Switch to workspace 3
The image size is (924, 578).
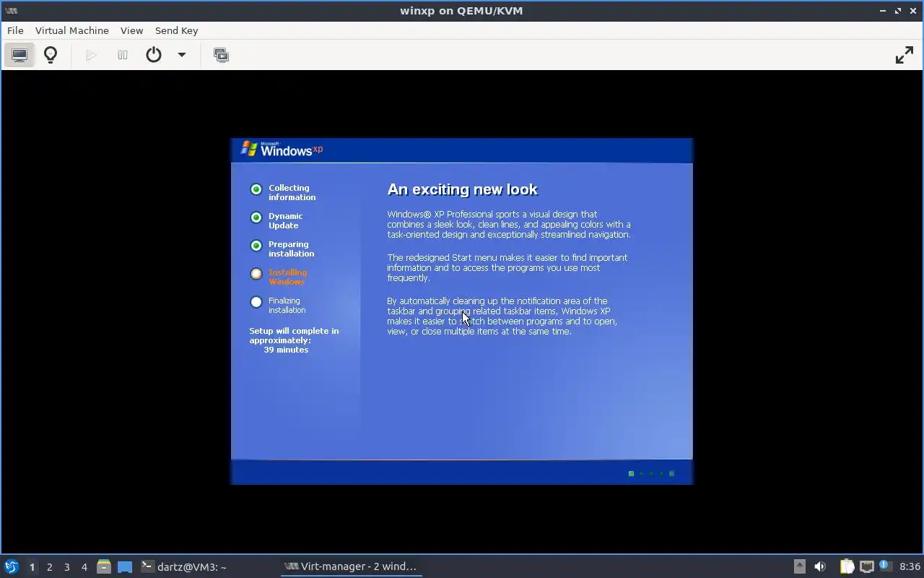(x=67, y=567)
